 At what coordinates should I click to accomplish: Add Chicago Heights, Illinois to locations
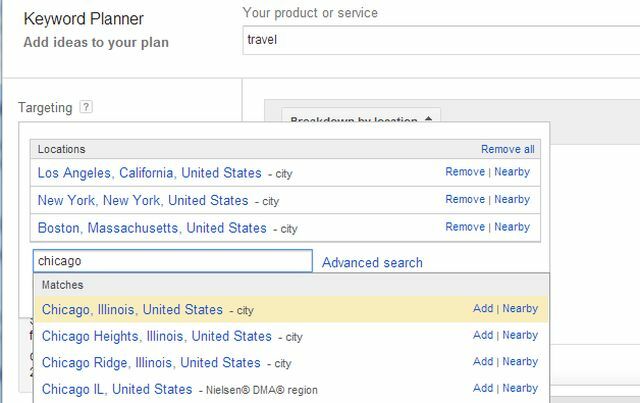[483, 335]
